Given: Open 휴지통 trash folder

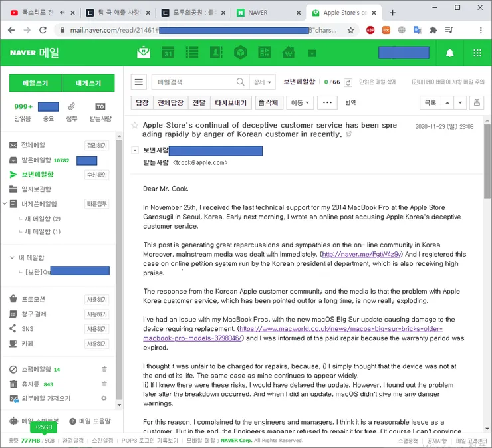Looking at the screenshot, I should pos(31,384).
